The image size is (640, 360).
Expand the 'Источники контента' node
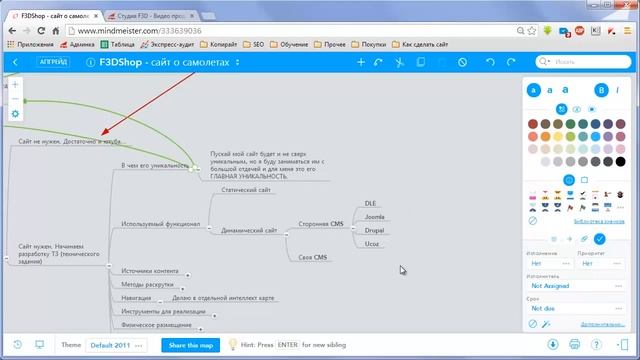[x=187, y=276]
